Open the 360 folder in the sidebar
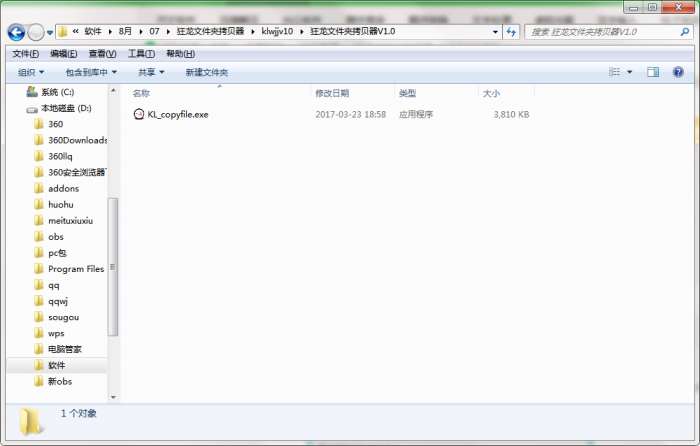 pyautogui.click(x=55, y=124)
